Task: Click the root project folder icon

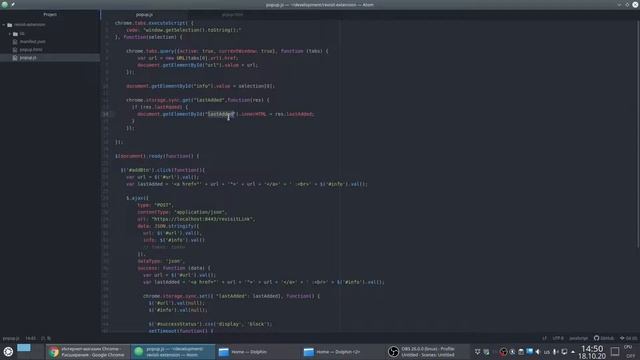Action: [x=10, y=25]
